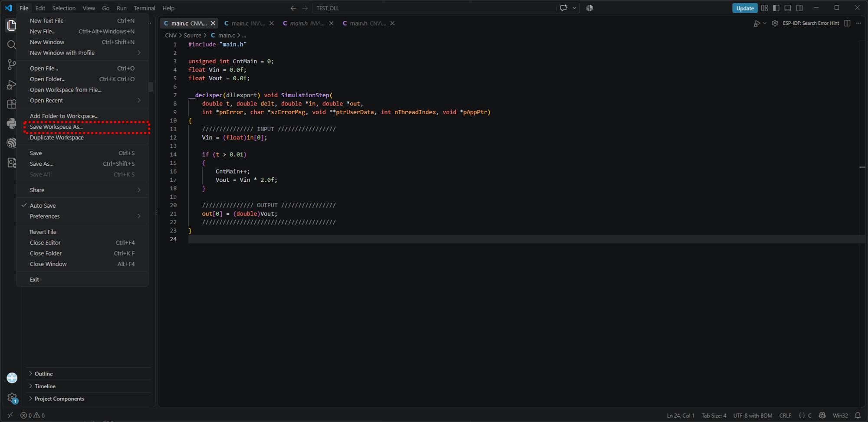Image resolution: width=868 pixels, height=422 pixels.
Task: Expand the Open Recent submenu
Action: [82, 101]
